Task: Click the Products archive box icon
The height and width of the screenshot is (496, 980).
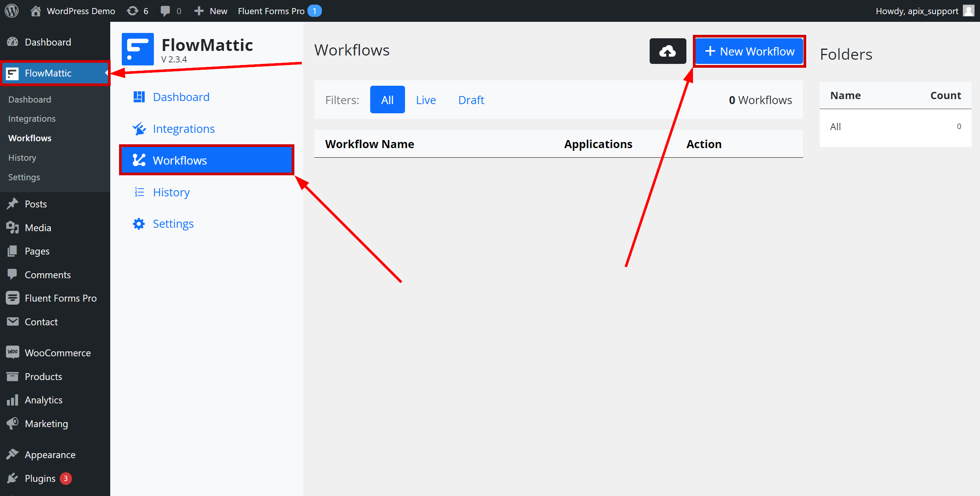Action: tap(12, 377)
